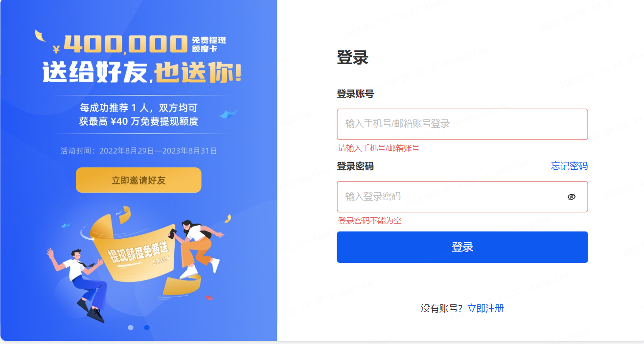Click the 没有账号? prompt text
This screenshot has width=644, height=344.
(x=442, y=308)
